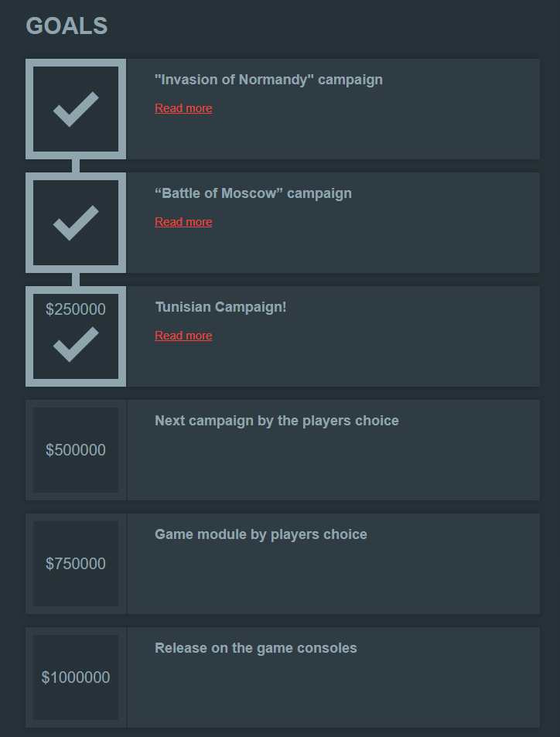Open Read more under Tunisian Campaign
560x737 pixels.
(183, 336)
